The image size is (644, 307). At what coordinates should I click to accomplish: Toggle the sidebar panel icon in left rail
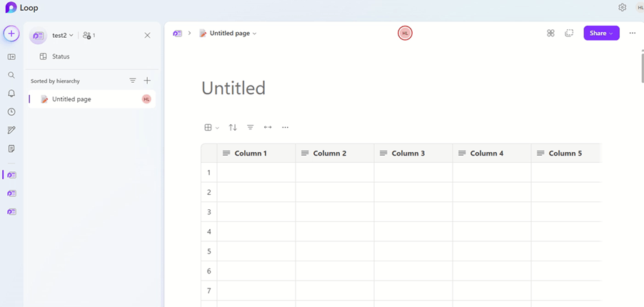(11, 56)
